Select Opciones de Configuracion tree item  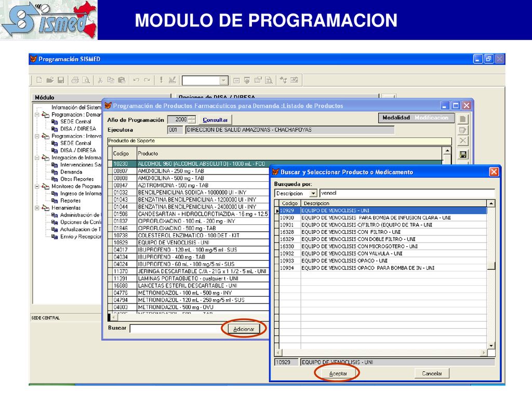pyautogui.click(x=81, y=222)
